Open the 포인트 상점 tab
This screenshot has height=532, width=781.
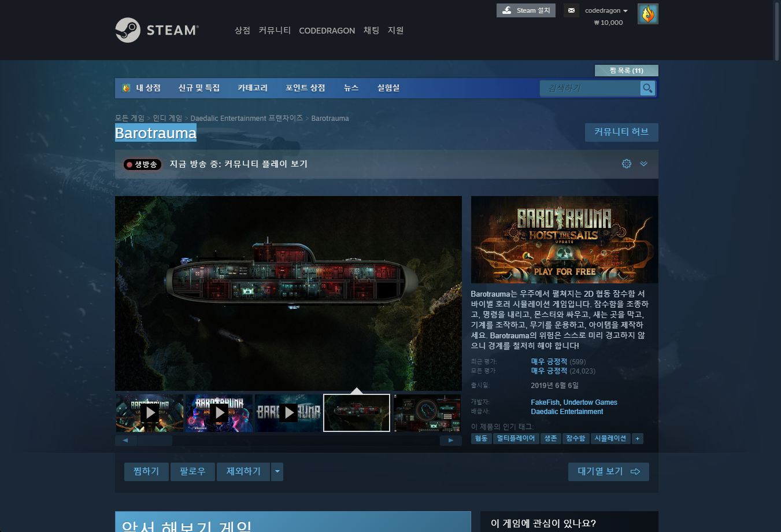click(305, 88)
